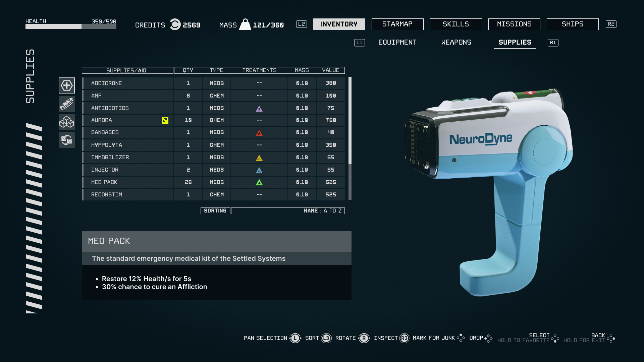Click the purple Antibiotics treatment icon
The height and width of the screenshot is (362, 644).
coord(259,108)
